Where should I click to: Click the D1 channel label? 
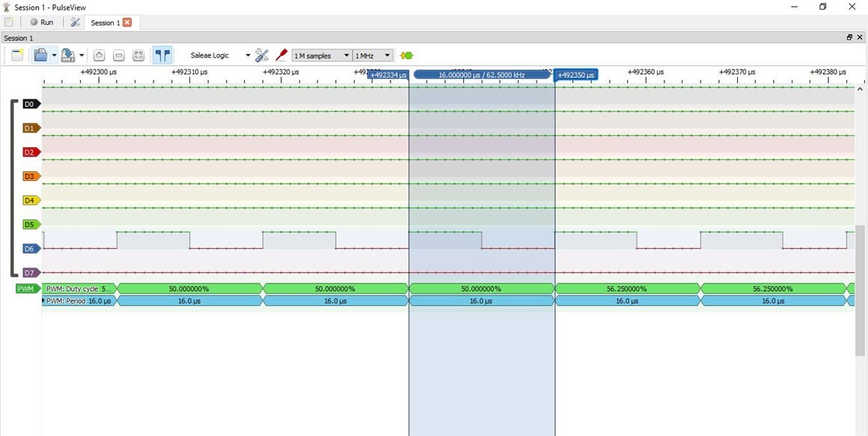[x=31, y=129]
